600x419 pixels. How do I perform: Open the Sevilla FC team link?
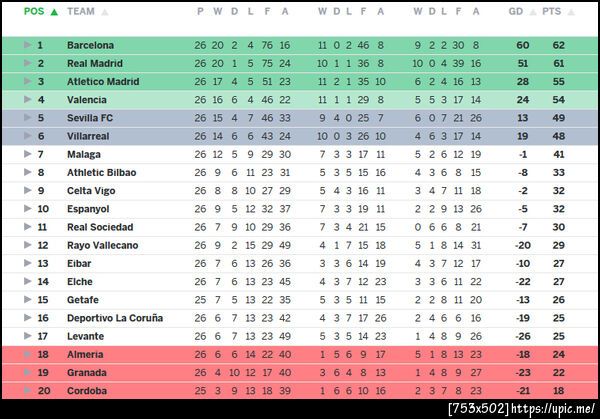coord(92,118)
